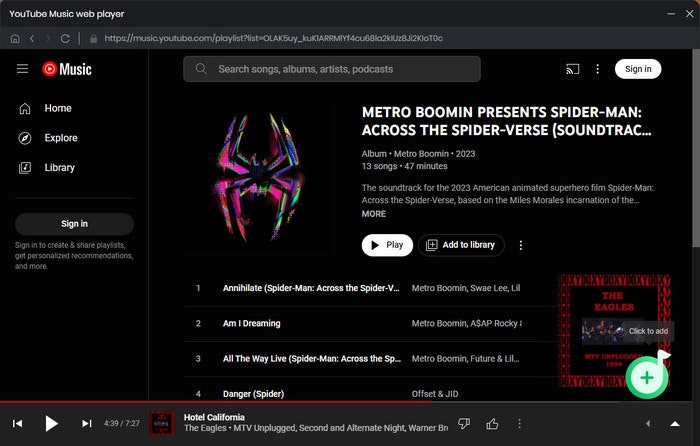Click Hotel California song title
This screenshot has width=700, height=446.
pos(214,417)
